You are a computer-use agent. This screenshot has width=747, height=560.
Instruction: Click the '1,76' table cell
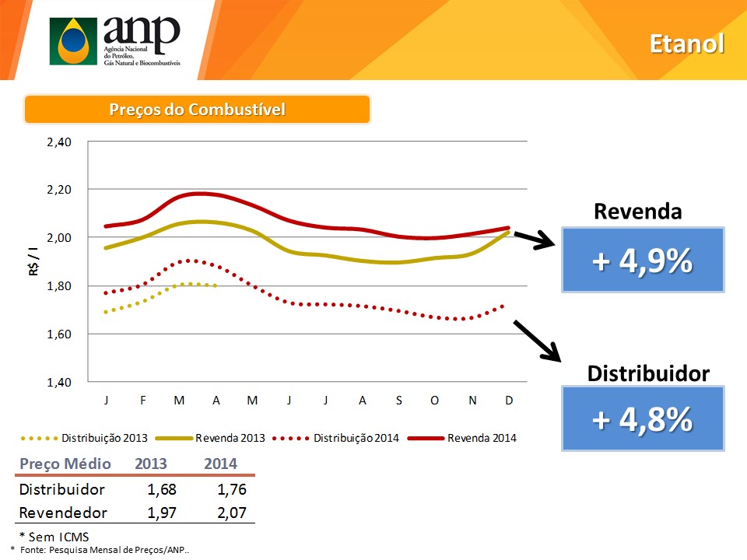(x=232, y=489)
